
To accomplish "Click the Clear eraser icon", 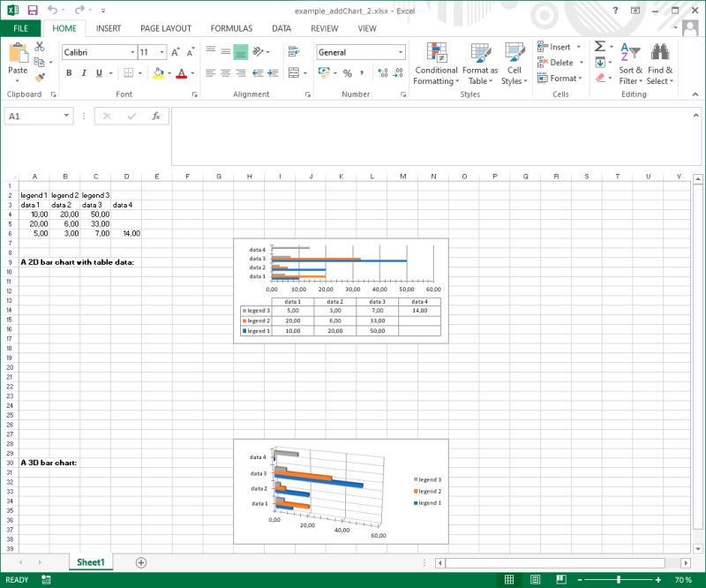I will coord(600,78).
